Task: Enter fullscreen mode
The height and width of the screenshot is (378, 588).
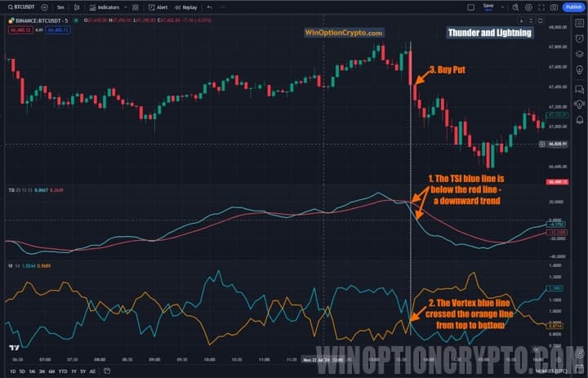Action: click(x=540, y=7)
